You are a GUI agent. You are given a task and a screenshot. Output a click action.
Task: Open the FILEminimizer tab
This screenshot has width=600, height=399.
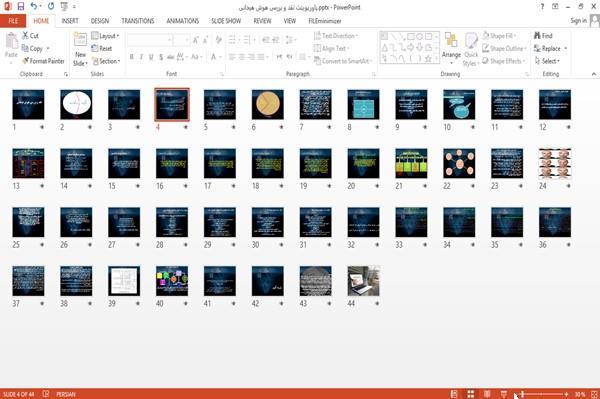(x=325, y=21)
